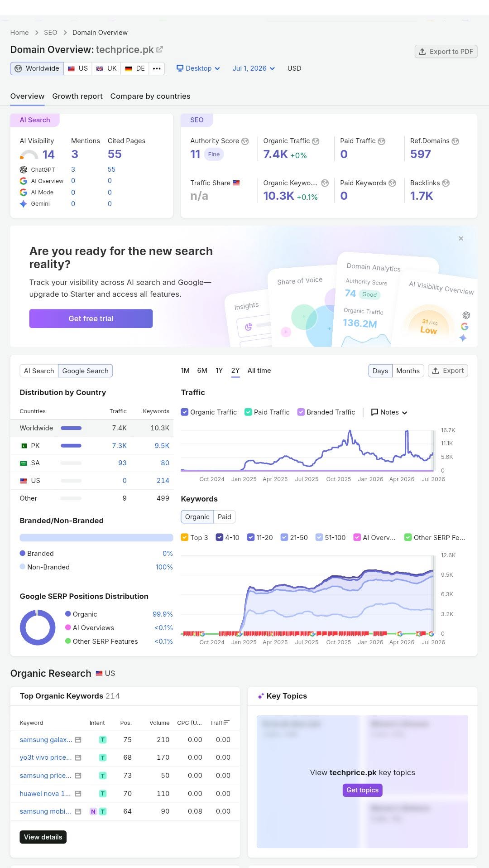Click the Google AI Mode icon

[x=24, y=193]
